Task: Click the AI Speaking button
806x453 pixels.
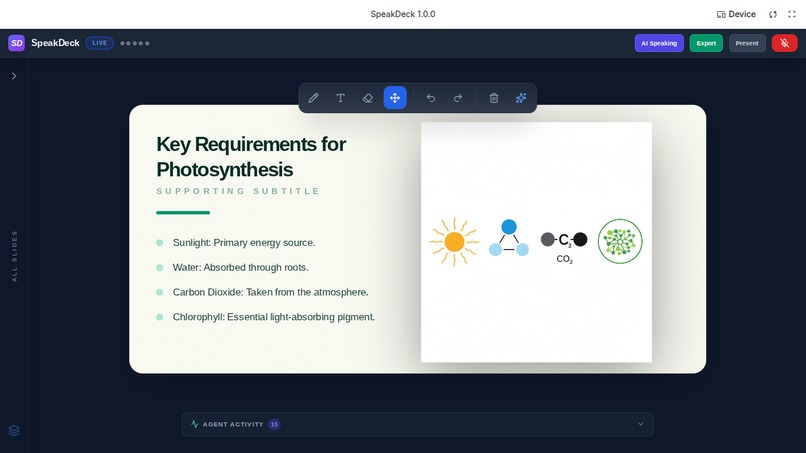Action: tap(659, 43)
